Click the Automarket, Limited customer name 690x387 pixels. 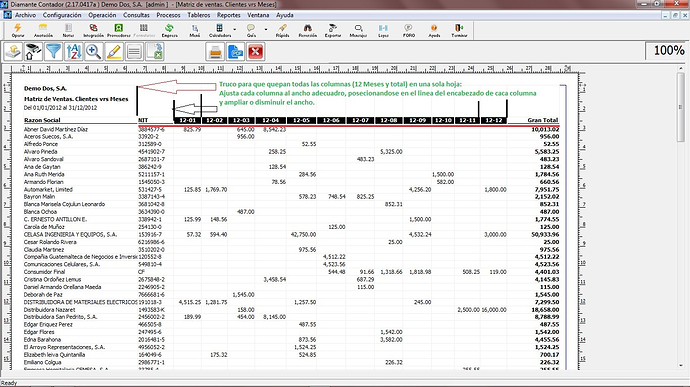coord(48,189)
